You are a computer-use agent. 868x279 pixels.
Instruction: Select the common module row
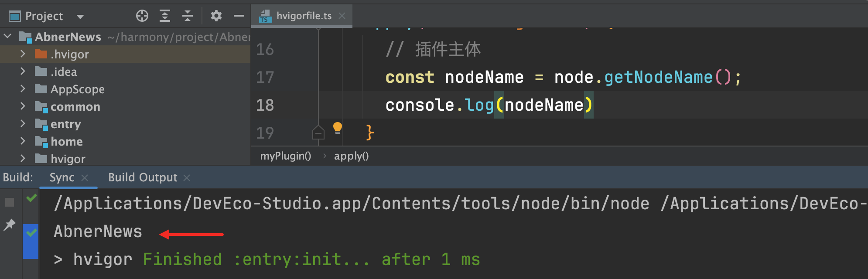click(125, 106)
